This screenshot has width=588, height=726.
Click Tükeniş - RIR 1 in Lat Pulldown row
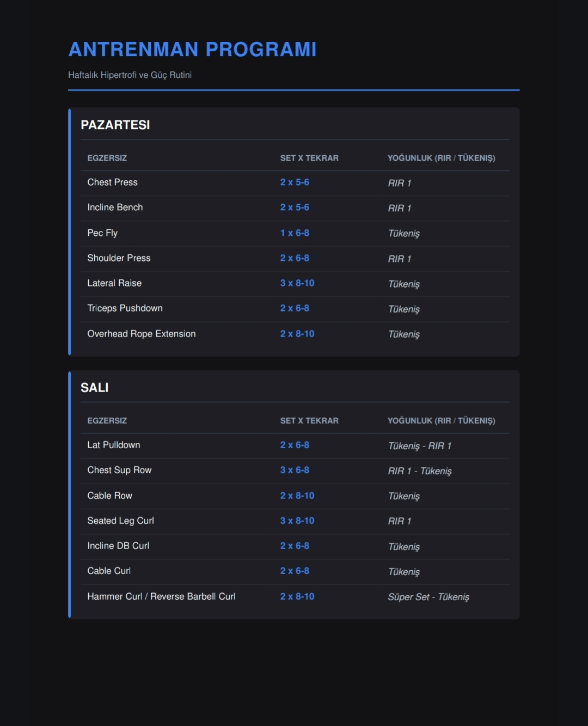point(420,446)
